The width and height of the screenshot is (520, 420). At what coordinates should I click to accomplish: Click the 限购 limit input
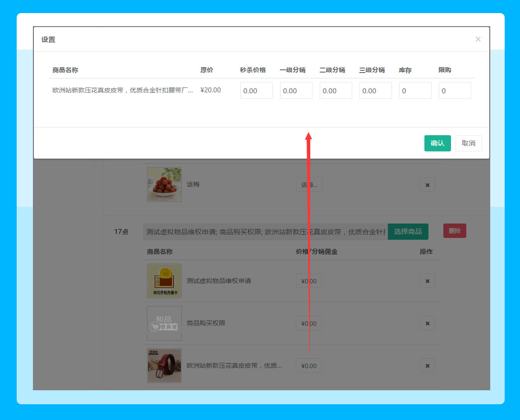click(x=455, y=91)
